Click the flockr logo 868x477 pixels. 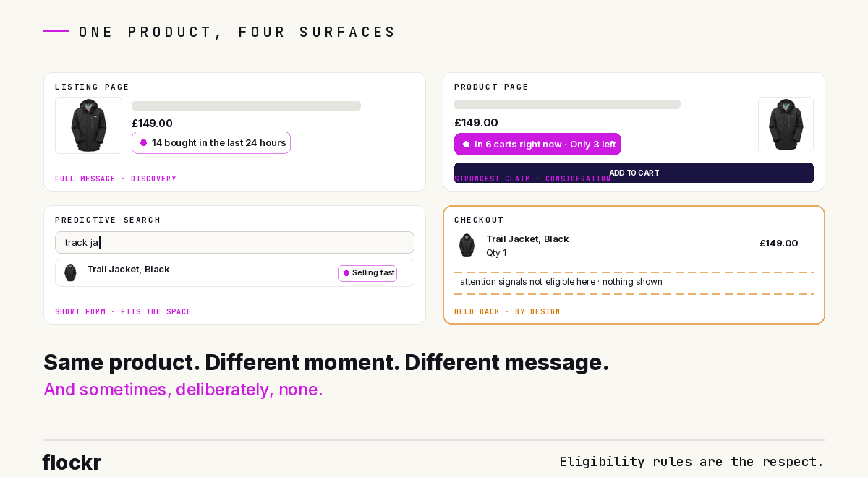tap(72, 463)
